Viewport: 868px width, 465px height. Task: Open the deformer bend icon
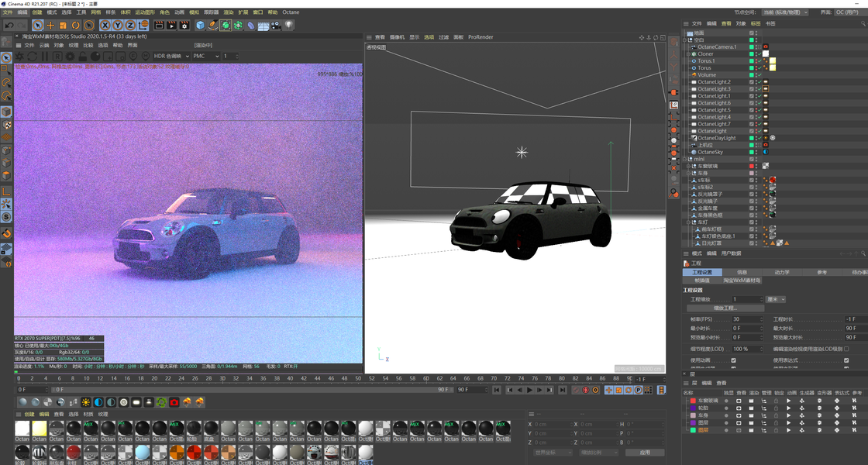point(251,25)
